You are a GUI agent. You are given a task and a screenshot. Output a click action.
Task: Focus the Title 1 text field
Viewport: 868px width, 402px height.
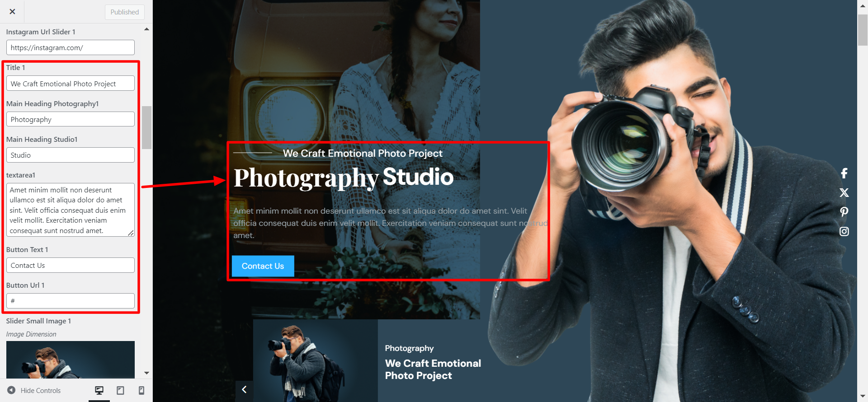point(71,84)
